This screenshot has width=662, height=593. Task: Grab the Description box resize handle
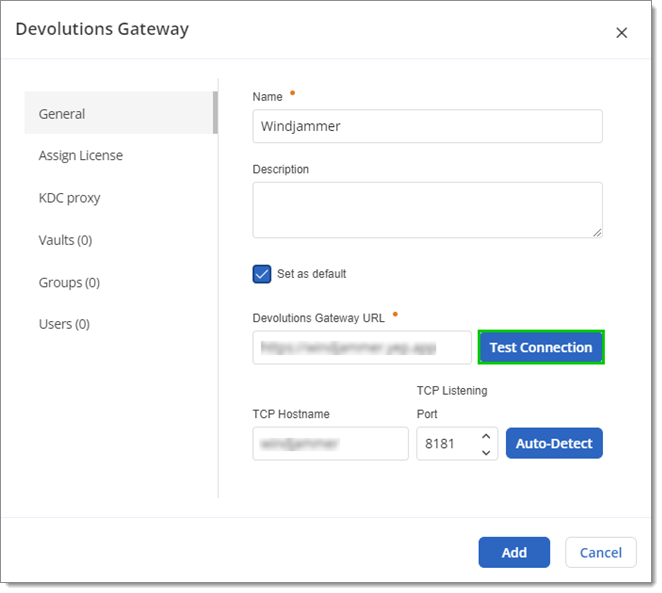point(597,233)
